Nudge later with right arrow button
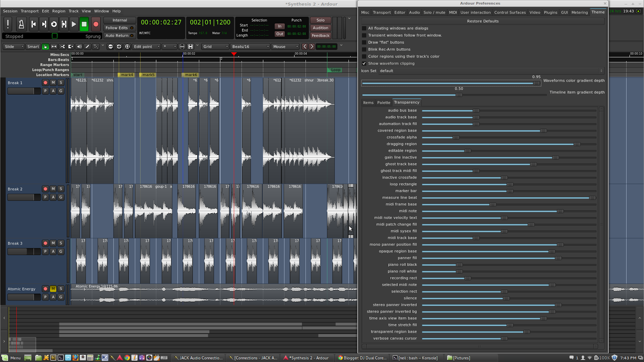Viewport: 644px width, 362px height. click(312, 47)
